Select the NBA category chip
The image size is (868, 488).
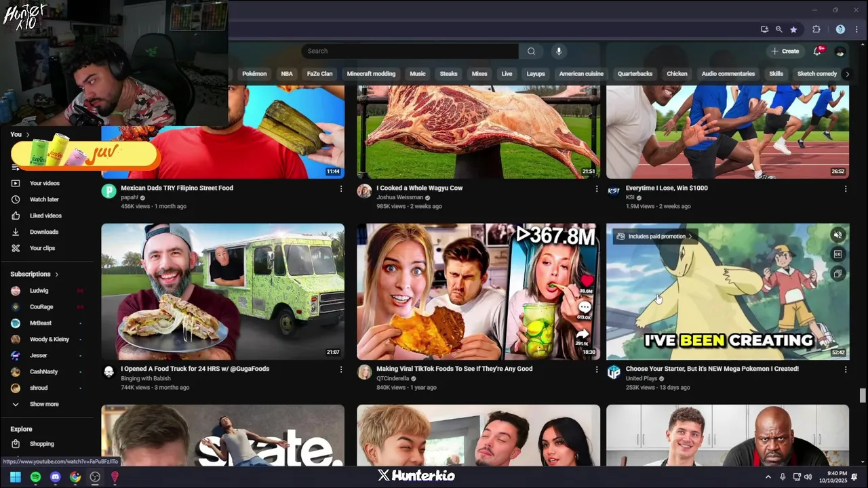(x=287, y=74)
